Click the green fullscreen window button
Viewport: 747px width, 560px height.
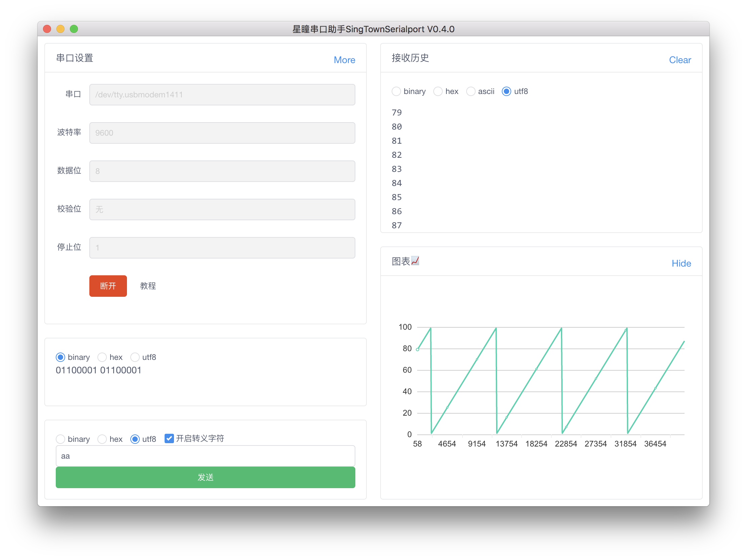(x=74, y=29)
